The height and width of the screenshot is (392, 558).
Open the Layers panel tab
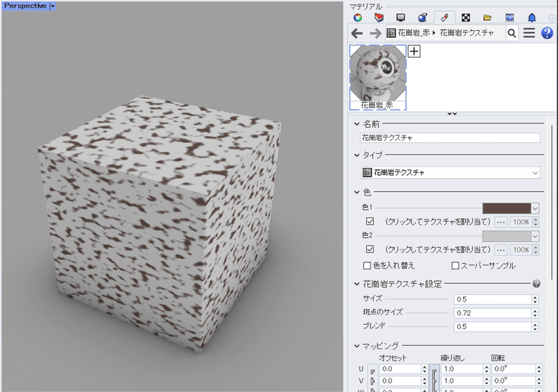click(x=379, y=17)
